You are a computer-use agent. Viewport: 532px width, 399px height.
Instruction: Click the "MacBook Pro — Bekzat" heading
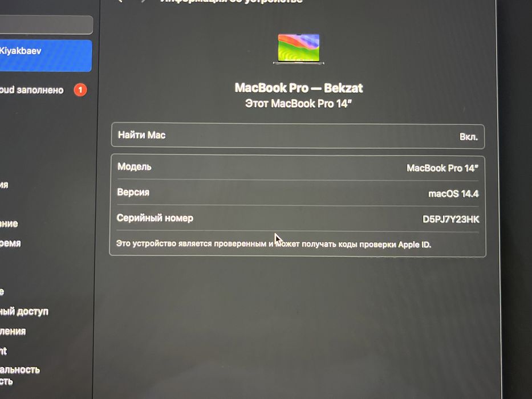299,88
